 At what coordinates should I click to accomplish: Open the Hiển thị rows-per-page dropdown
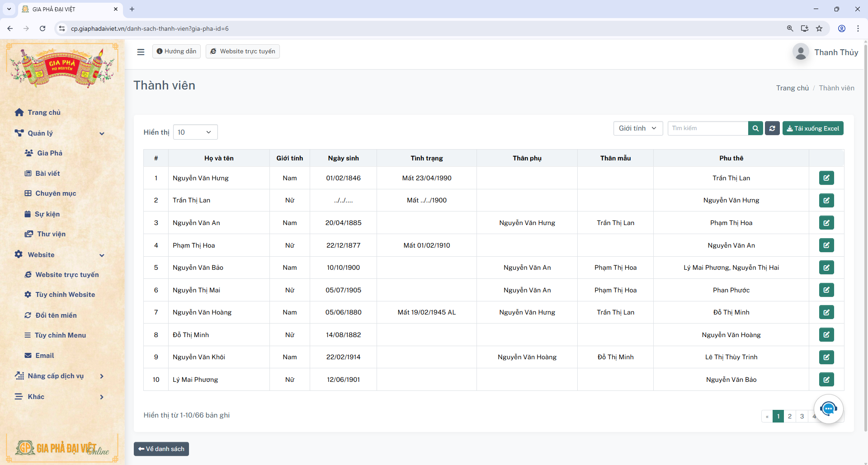(195, 132)
